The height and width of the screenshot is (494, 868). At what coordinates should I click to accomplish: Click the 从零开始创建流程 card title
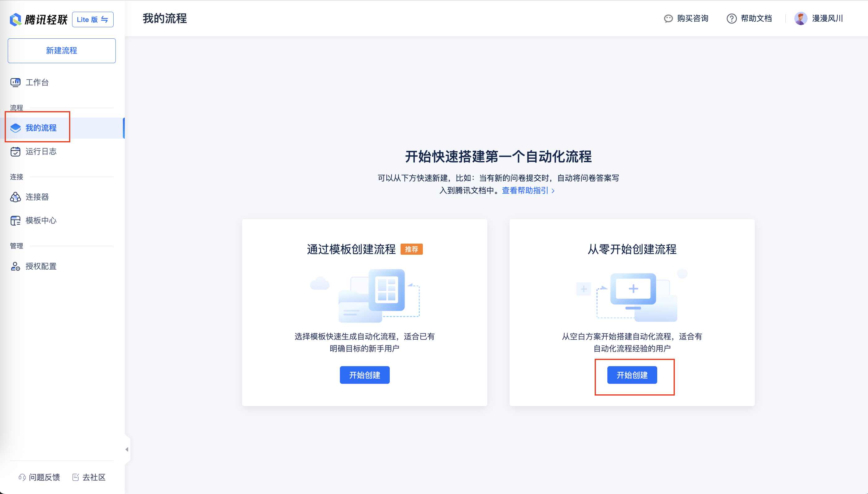coord(632,249)
